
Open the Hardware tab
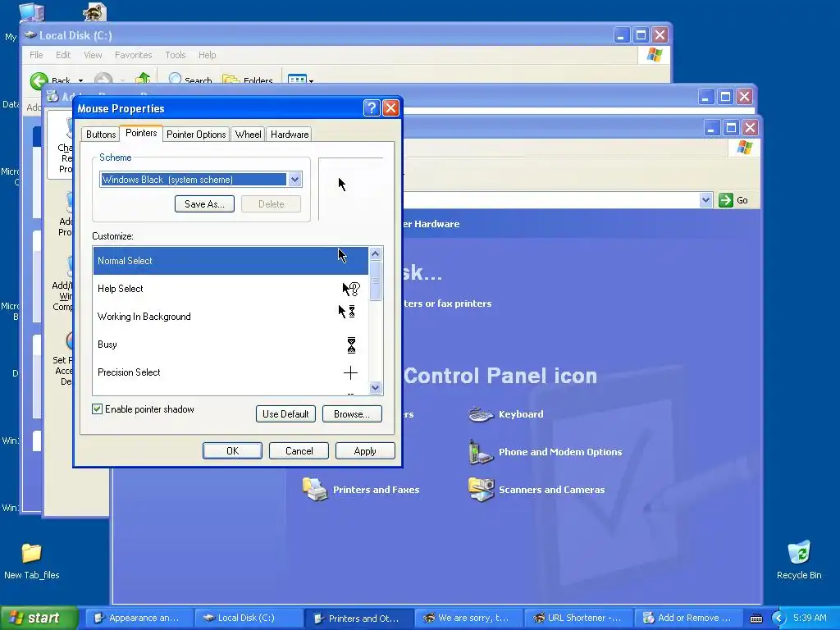click(290, 135)
